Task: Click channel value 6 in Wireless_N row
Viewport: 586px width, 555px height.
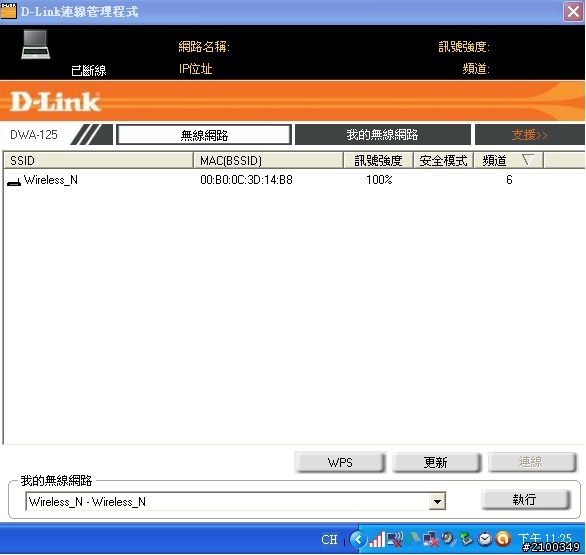Action: [509, 180]
